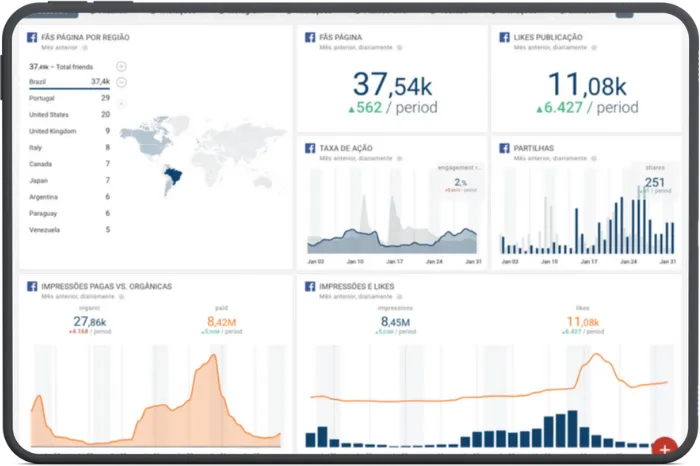This screenshot has height=466, width=700.
Task: Click the 8,45M impressions value
Action: point(396,321)
